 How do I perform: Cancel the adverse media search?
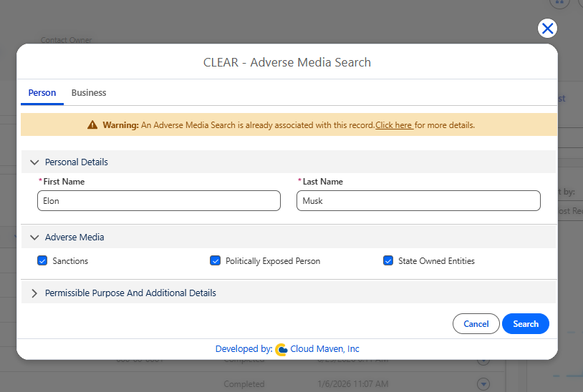tap(476, 324)
